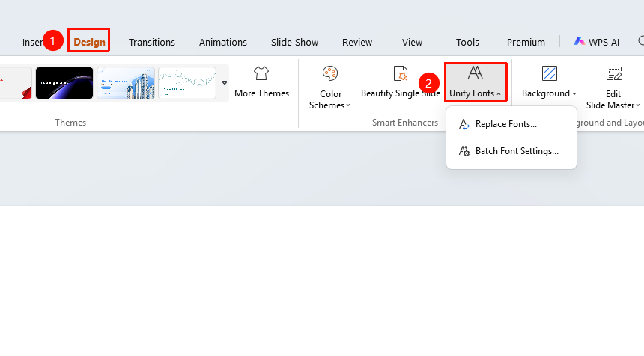Open the Tools tab
The width and height of the screenshot is (644, 356).
click(467, 42)
